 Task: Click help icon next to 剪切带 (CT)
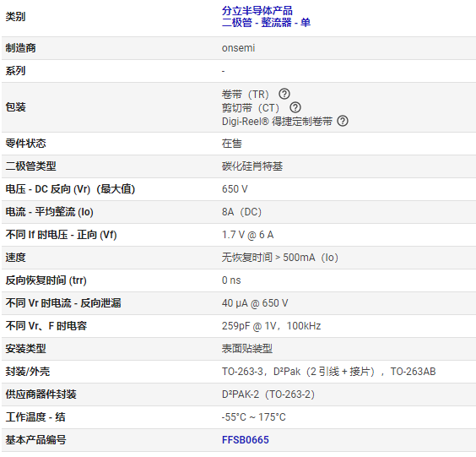(295, 107)
